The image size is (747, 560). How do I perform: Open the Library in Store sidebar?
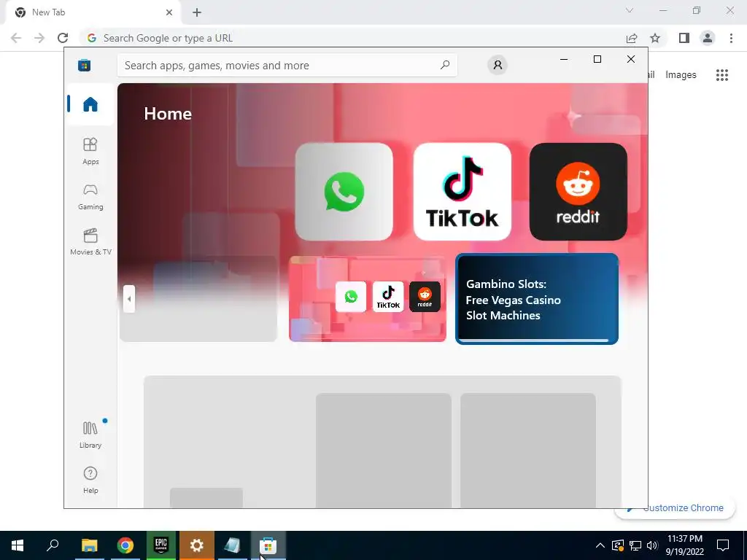(90, 435)
